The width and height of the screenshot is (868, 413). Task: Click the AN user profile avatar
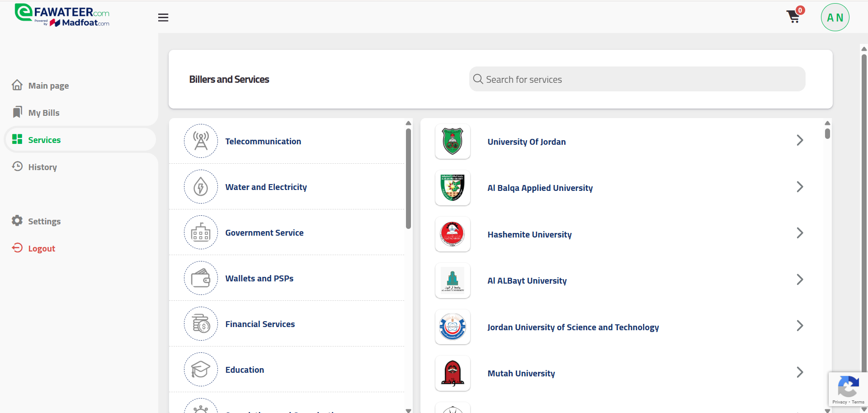(835, 18)
